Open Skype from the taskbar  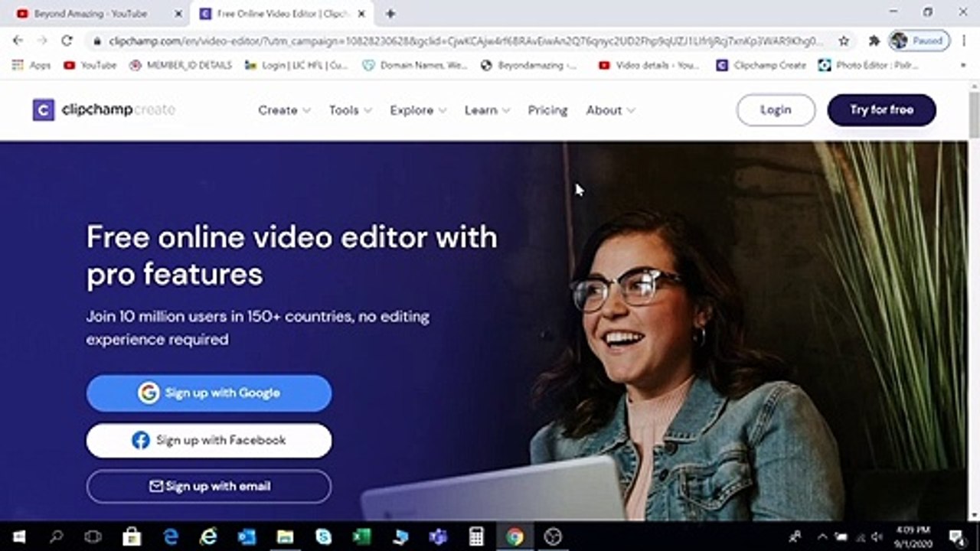pos(323,536)
